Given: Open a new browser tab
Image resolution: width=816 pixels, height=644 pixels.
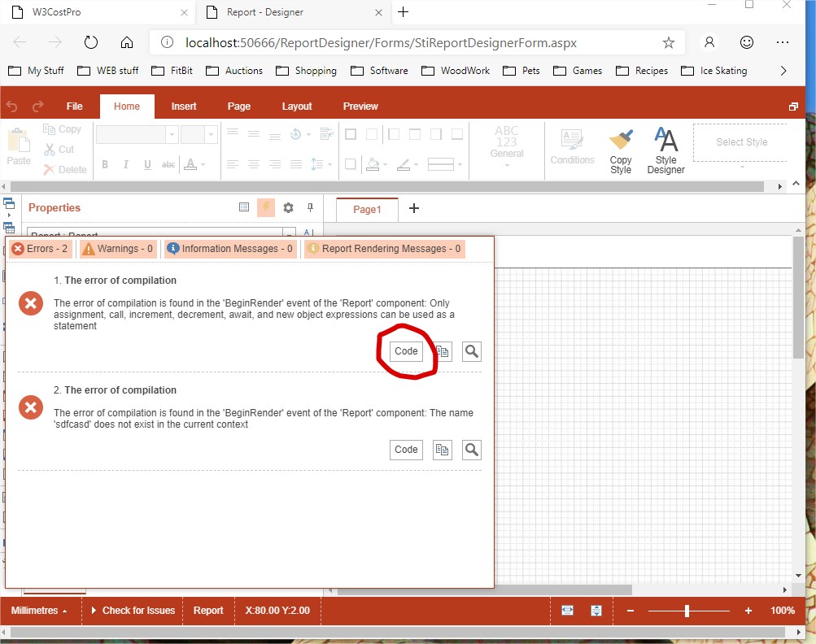Looking at the screenshot, I should click(403, 12).
